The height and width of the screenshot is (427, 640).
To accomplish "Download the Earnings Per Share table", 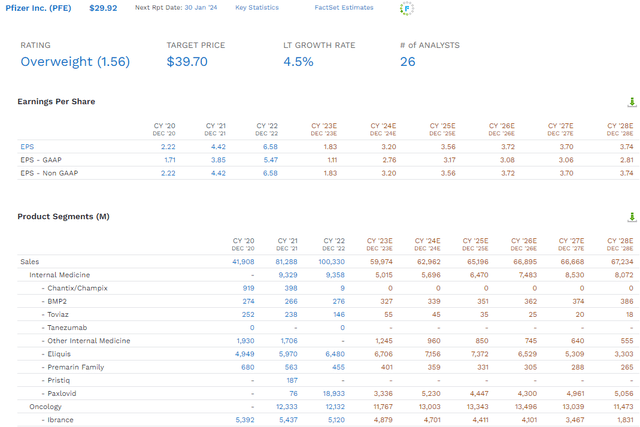I will [631, 102].
